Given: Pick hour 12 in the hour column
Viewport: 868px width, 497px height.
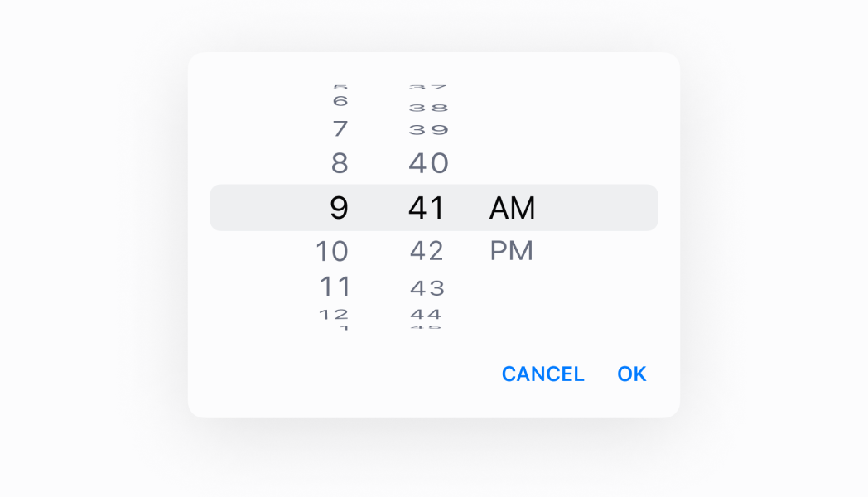Looking at the screenshot, I should coord(335,314).
